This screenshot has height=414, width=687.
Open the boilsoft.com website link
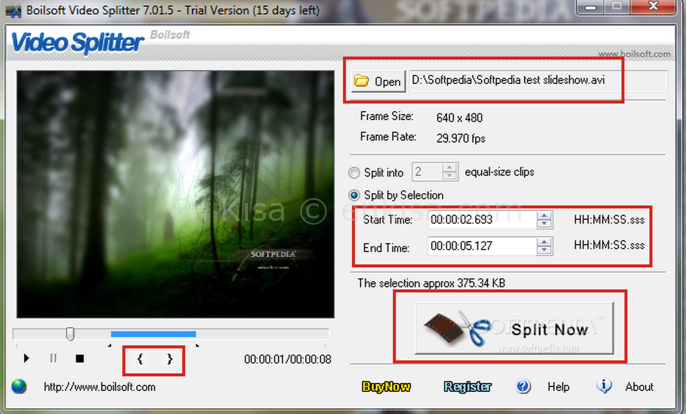(x=99, y=387)
